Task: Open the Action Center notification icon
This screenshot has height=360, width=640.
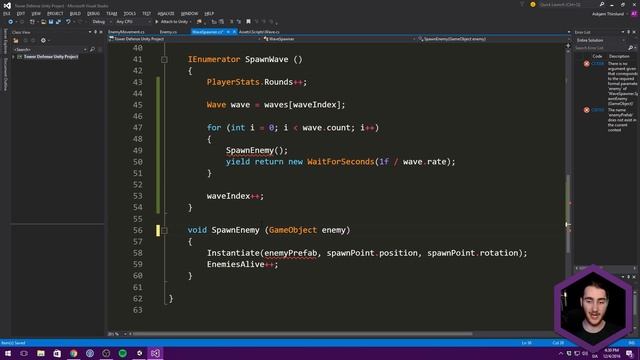Action: click(629, 354)
